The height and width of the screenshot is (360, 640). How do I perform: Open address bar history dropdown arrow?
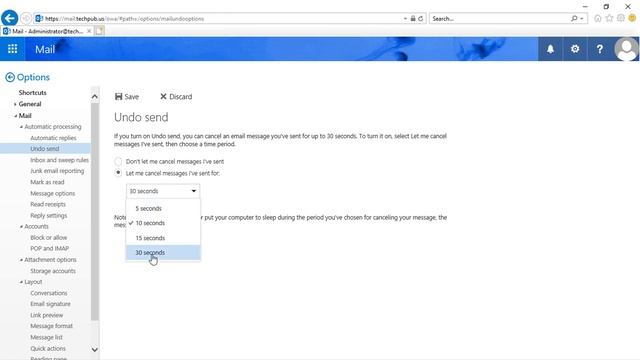tap(405, 18)
